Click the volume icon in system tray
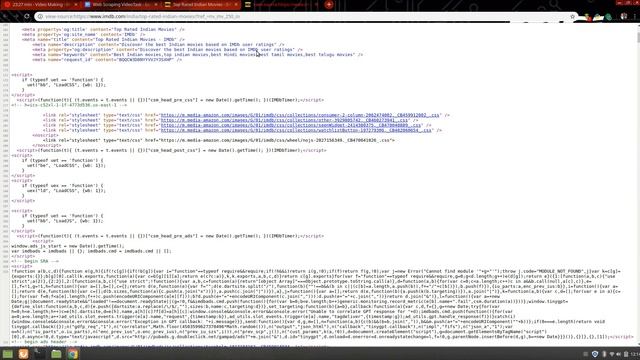 point(618,354)
